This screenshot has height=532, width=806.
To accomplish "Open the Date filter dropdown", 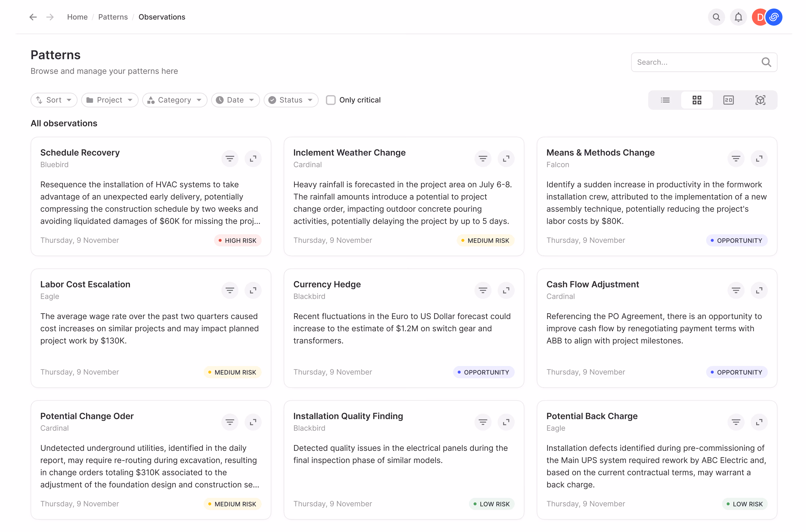I will coord(235,100).
